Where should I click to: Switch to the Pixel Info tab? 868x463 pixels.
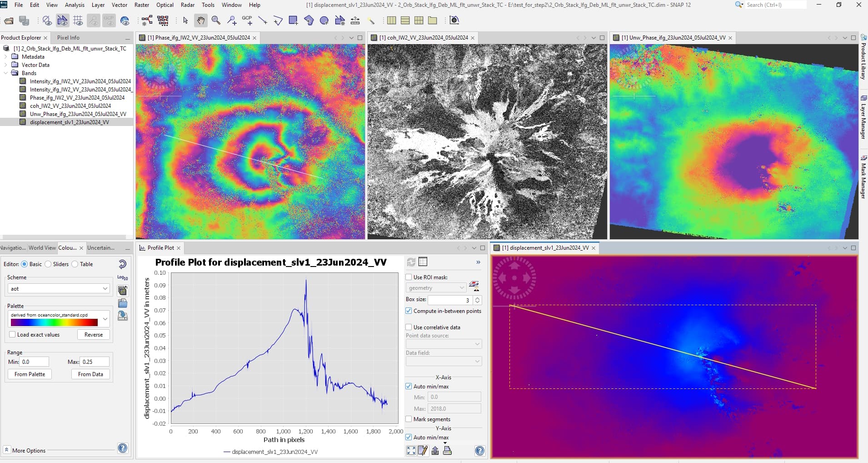pos(68,38)
